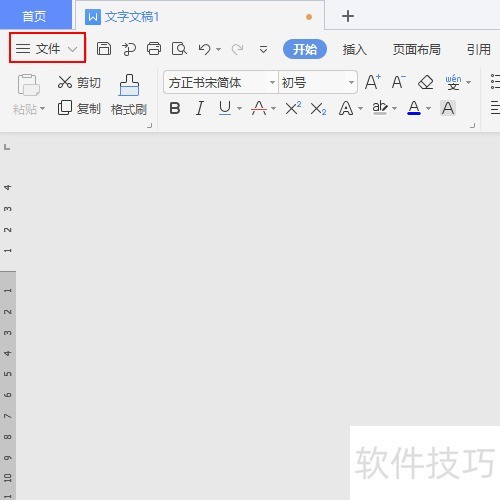500x500 pixels.
Task: Click the Cut scissors icon
Action: coord(65,82)
